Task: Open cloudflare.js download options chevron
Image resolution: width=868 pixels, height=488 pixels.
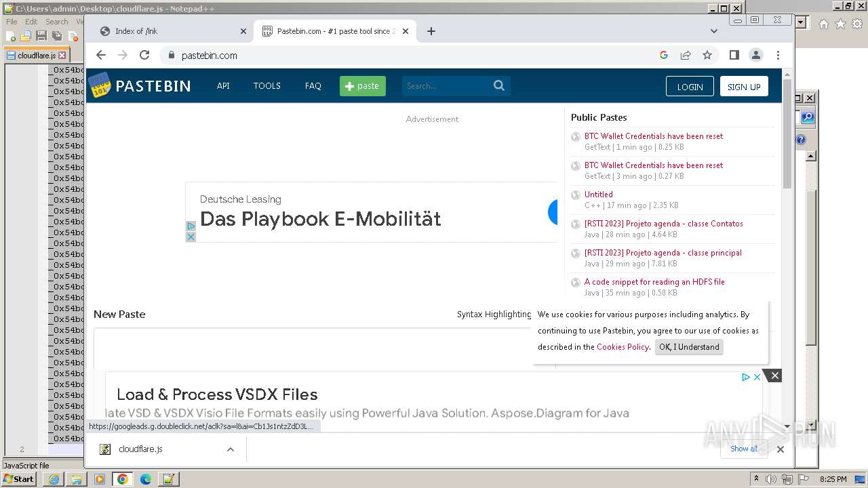Action: pyautogui.click(x=231, y=449)
